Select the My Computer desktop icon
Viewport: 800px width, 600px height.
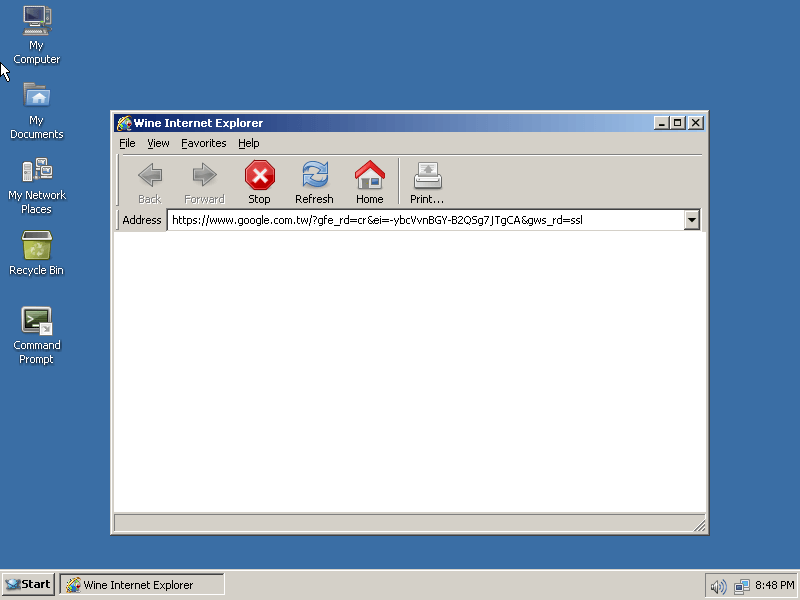pyautogui.click(x=36, y=35)
